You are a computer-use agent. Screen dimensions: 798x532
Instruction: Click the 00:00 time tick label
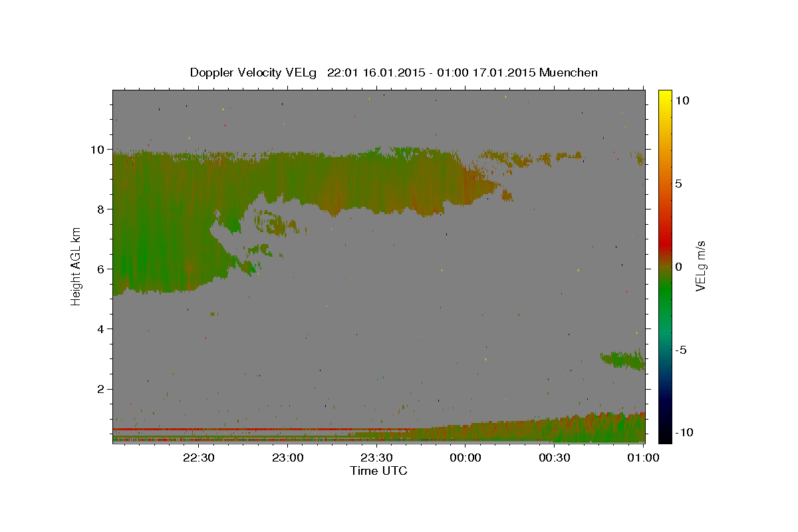[465, 458]
